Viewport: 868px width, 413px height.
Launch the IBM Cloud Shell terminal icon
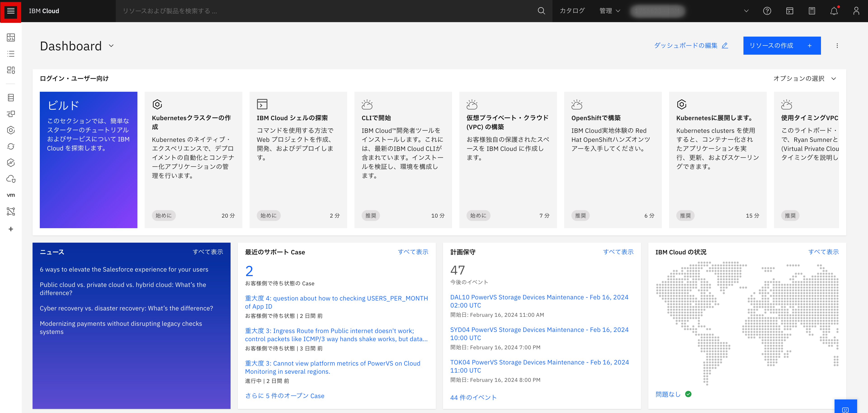pyautogui.click(x=790, y=11)
